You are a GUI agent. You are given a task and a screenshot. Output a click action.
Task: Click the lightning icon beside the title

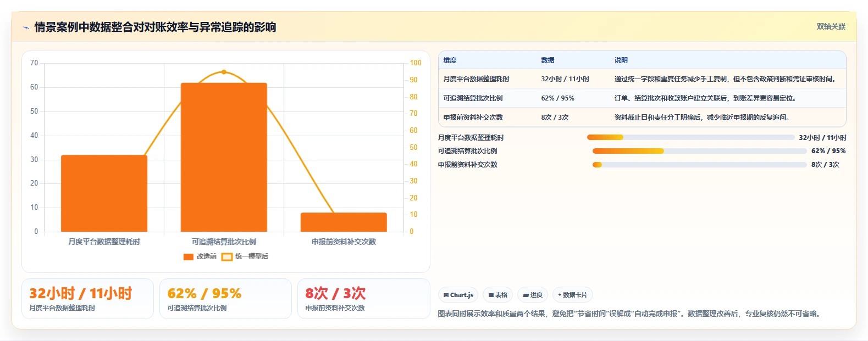[26, 27]
